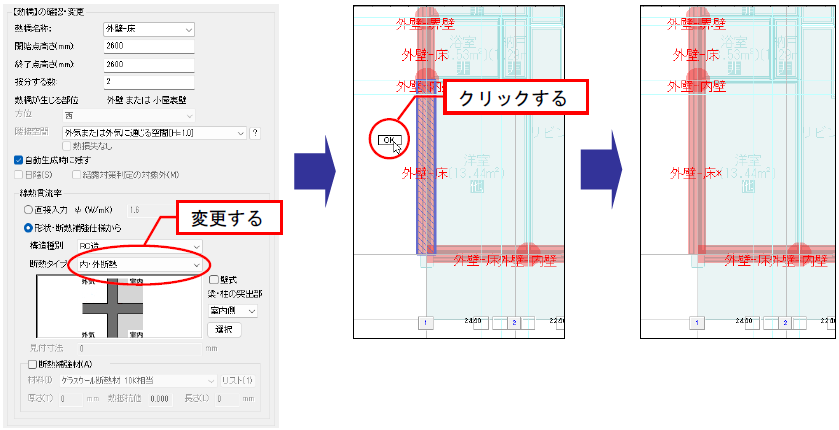Screen dimensions: 839x430
Task: Click the OK button in the floor plan
Action: (x=388, y=140)
